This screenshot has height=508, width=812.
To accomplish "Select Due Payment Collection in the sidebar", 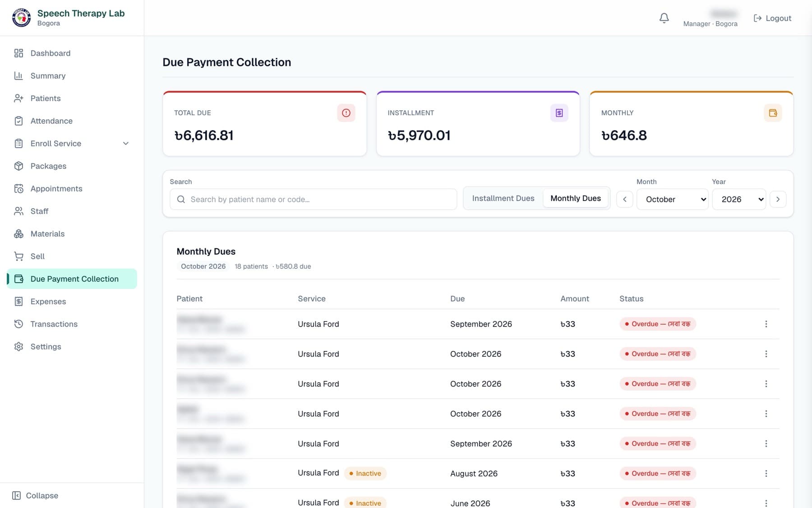I will 72,279.
